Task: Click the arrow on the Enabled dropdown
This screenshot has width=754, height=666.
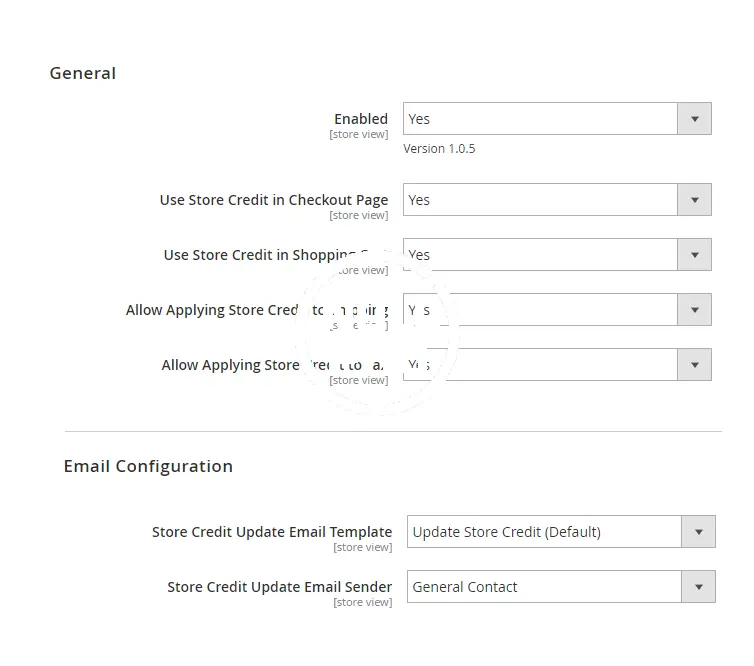Action: point(695,119)
